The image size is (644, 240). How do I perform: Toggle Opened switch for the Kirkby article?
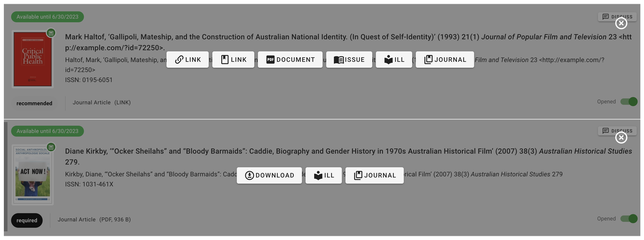point(628,218)
